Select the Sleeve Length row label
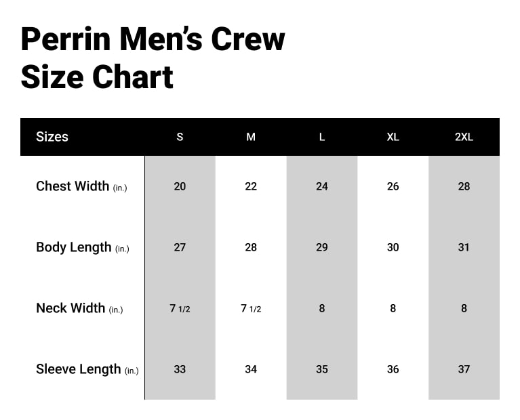 click(87, 369)
